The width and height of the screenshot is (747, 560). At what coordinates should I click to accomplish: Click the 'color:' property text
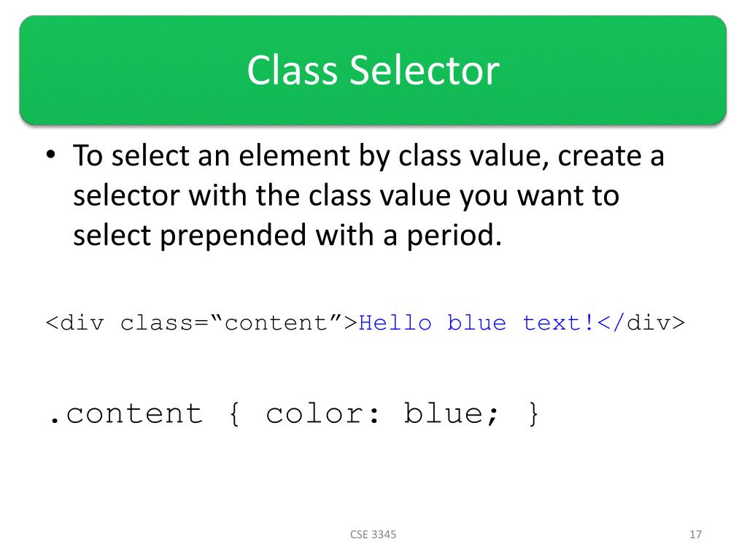(x=323, y=413)
